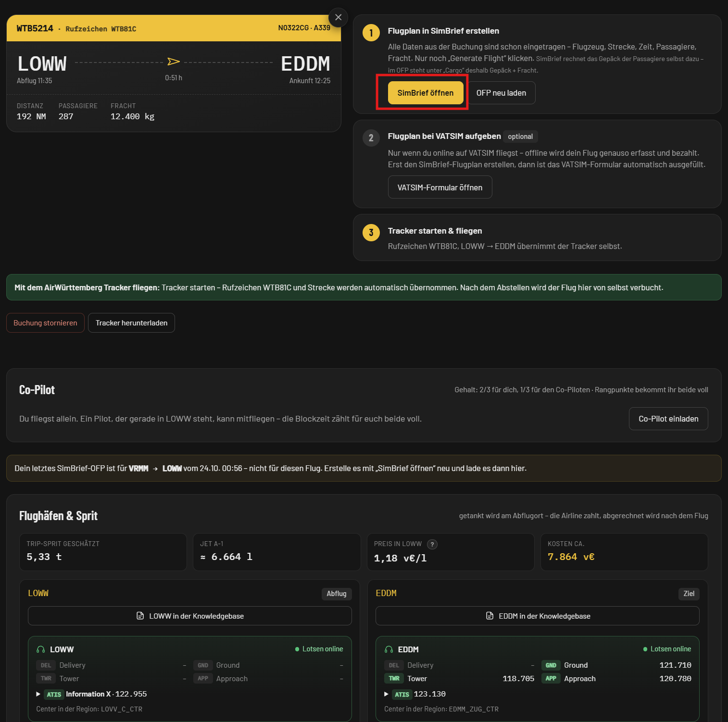728x722 pixels.
Task: Click the Lotsen online status for EDDM
Action: tap(667, 649)
